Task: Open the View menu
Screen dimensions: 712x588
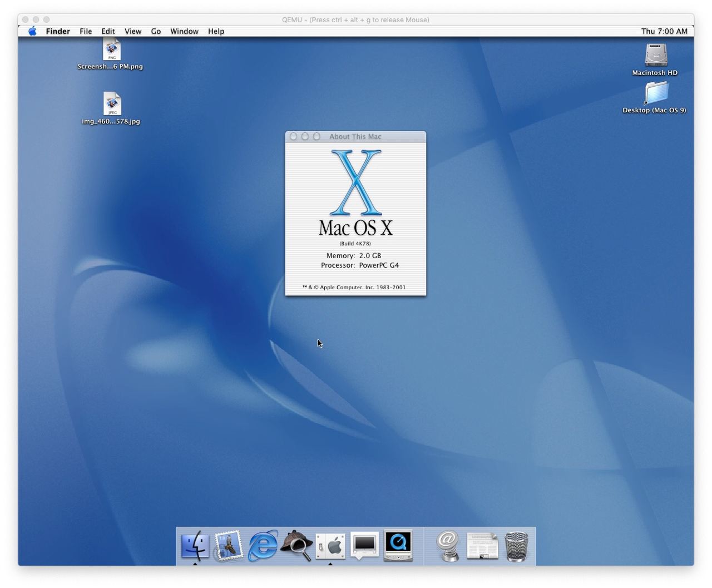Action: pyautogui.click(x=133, y=31)
